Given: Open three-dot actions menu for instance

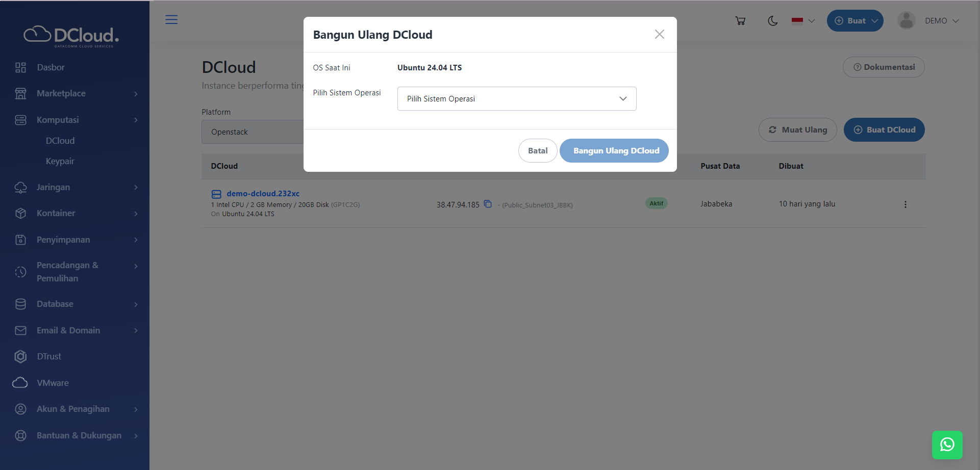Looking at the screenshot, I should pyautogui.click(x=905, y=204).
